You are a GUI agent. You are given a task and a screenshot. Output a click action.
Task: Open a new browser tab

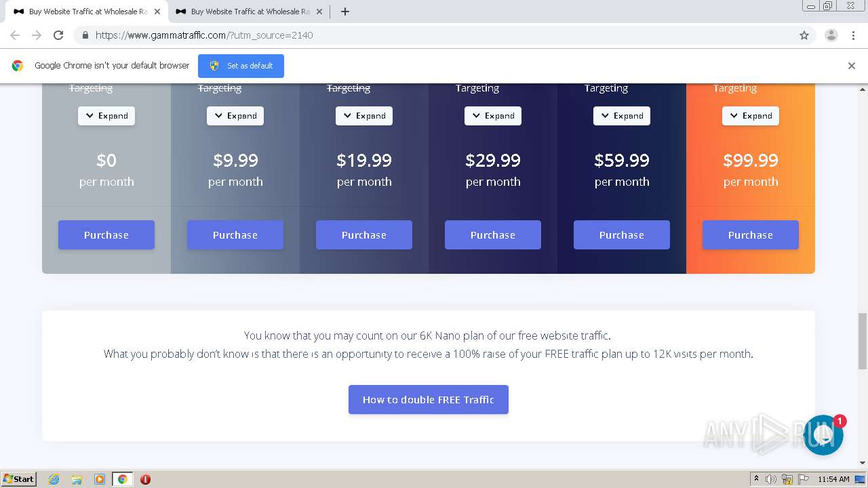point(345,12)
